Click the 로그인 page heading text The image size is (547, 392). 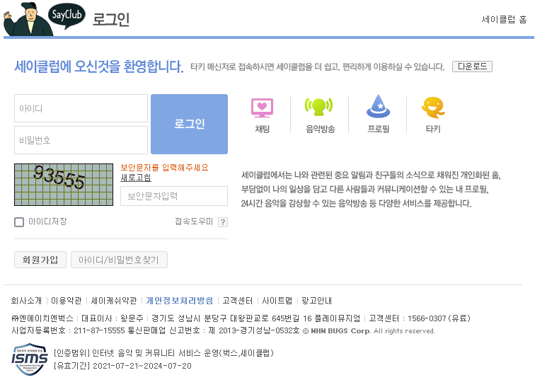coord(111,19)
